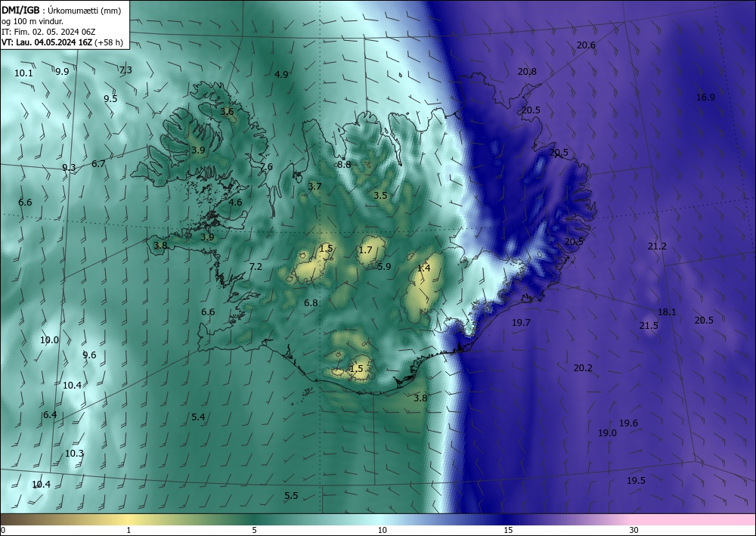756x536 pixels.
Task: Click the valid time line "VT: Lau. 04.05.2024 16Z (+58 h)"
Action: click(62, 42)
